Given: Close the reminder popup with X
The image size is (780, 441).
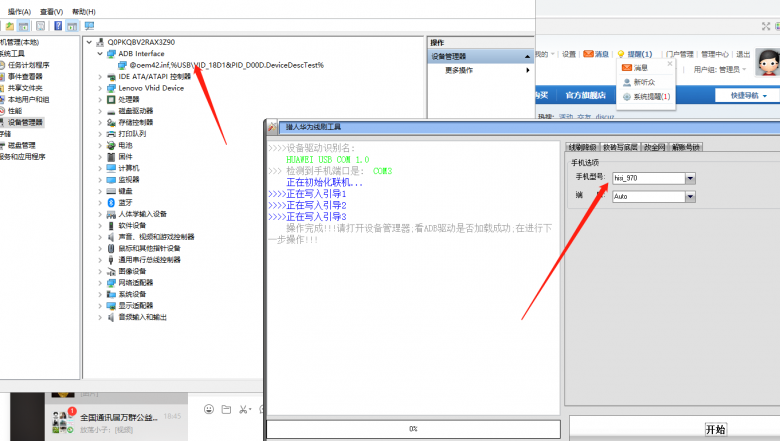Looking at the screenshot, I should point(670,64).
